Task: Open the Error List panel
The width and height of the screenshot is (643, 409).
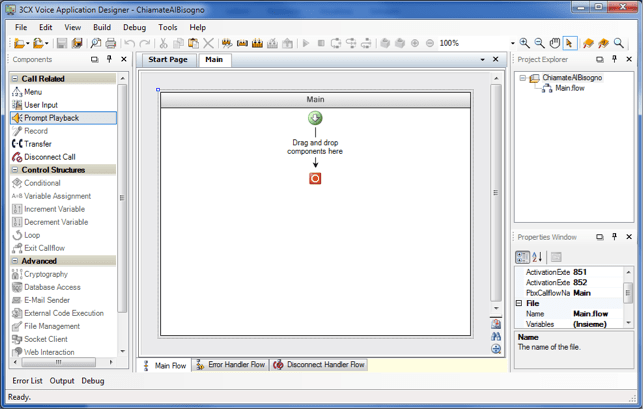Action: [27, 381]
